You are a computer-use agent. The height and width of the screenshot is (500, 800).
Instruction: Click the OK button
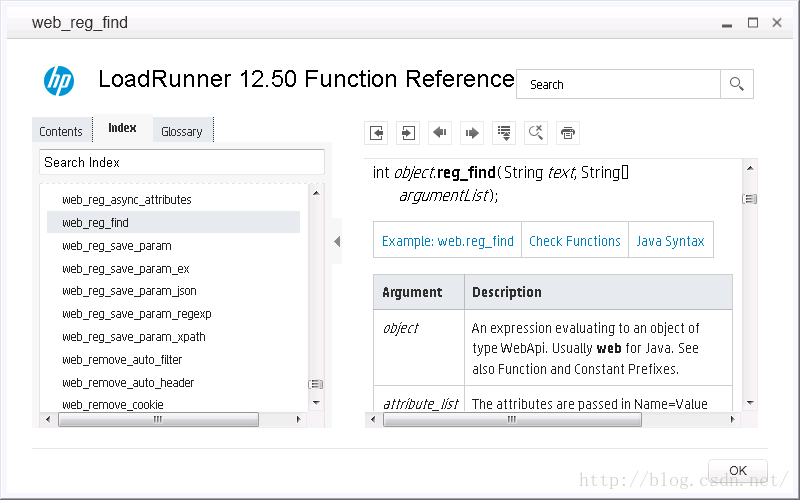(738, 470)
